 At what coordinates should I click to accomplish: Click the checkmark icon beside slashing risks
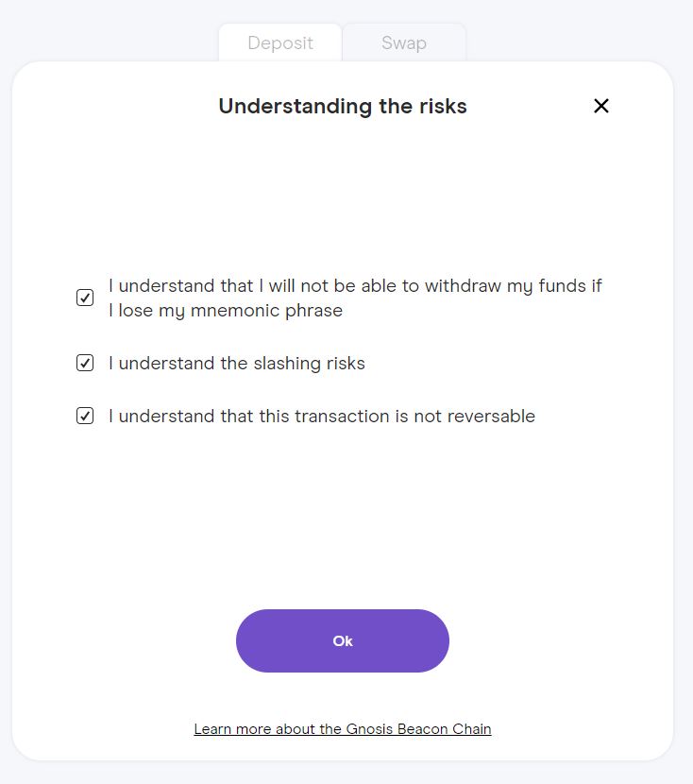85,363
